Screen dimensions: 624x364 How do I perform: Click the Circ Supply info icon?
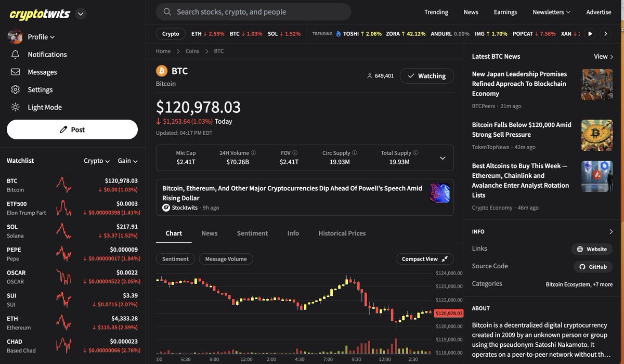pos(355,153)
